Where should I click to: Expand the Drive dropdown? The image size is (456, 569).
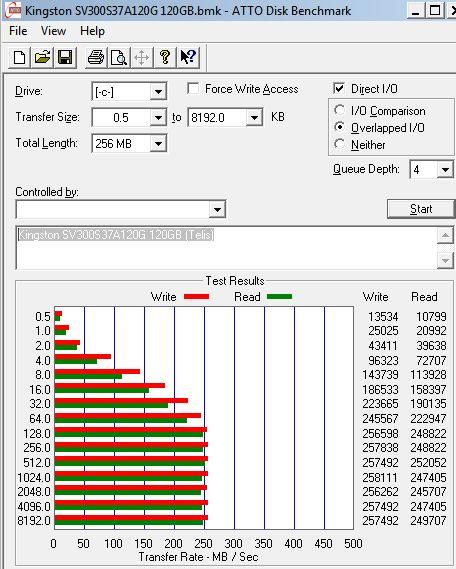158,91
